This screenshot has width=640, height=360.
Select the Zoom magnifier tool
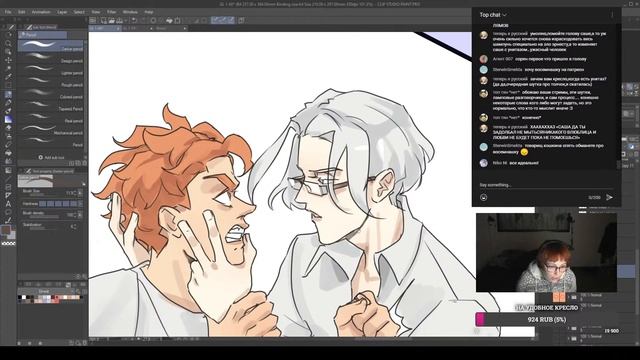coord(8,43)
